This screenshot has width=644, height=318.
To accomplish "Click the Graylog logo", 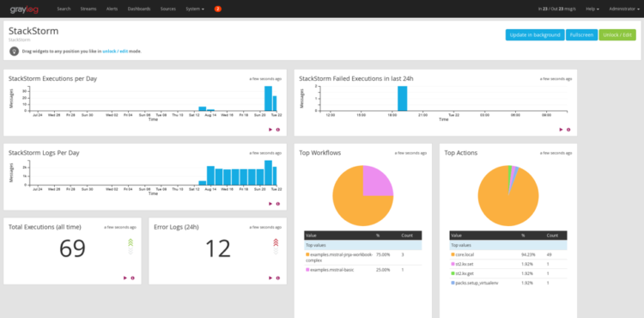I will click(x=24, y=9).
